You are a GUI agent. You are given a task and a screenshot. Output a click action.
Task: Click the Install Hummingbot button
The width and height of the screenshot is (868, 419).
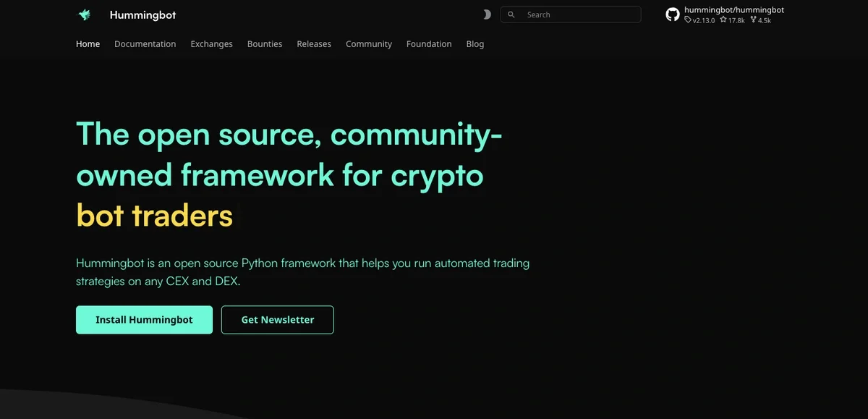[x=144, y=319]
